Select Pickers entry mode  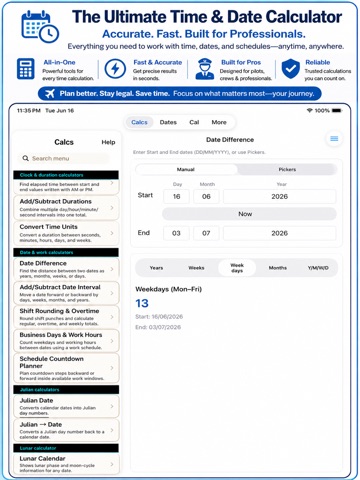point(287,169)
